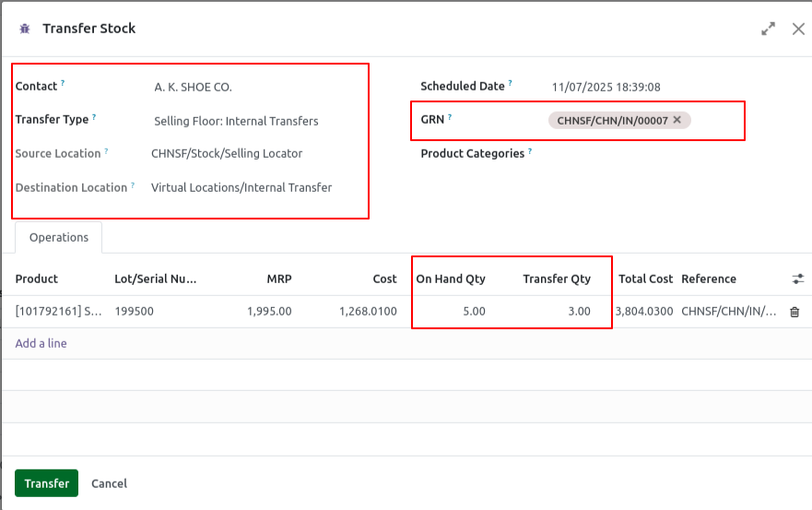The width and height of the screenshot is (812, 510).
Task: Show the help tooltip next to Contact
Action: click(x=63, y=83)
